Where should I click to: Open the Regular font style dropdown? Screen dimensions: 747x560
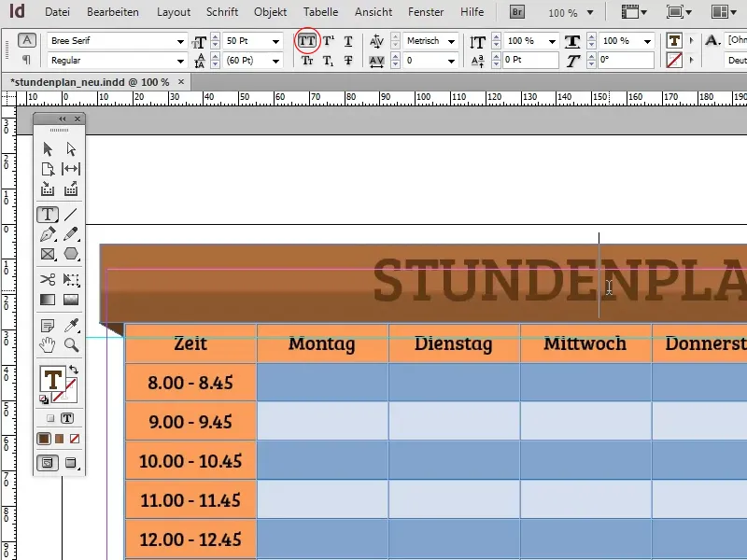tap(180, 61)
